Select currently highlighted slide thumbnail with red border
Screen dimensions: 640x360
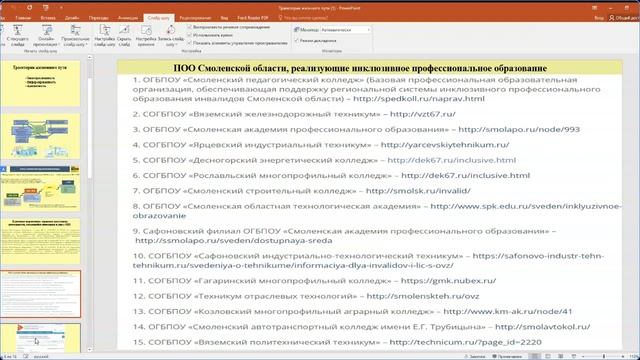[40, 293]
